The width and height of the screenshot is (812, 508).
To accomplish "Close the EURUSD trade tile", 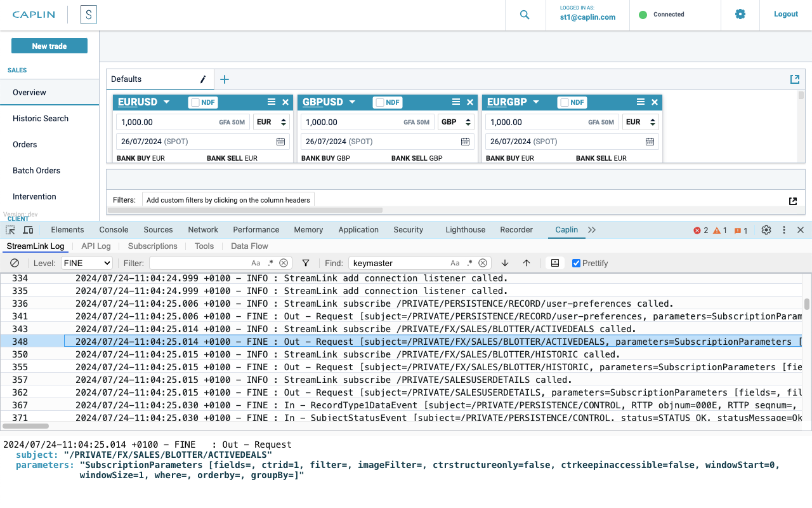I will [x=285, y=102].
